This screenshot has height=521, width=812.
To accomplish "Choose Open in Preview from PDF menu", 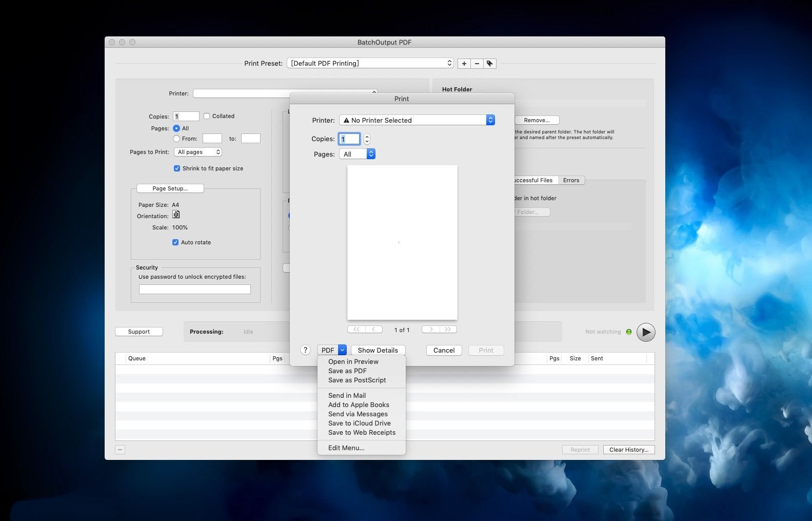I will click(x=353, y=362).
